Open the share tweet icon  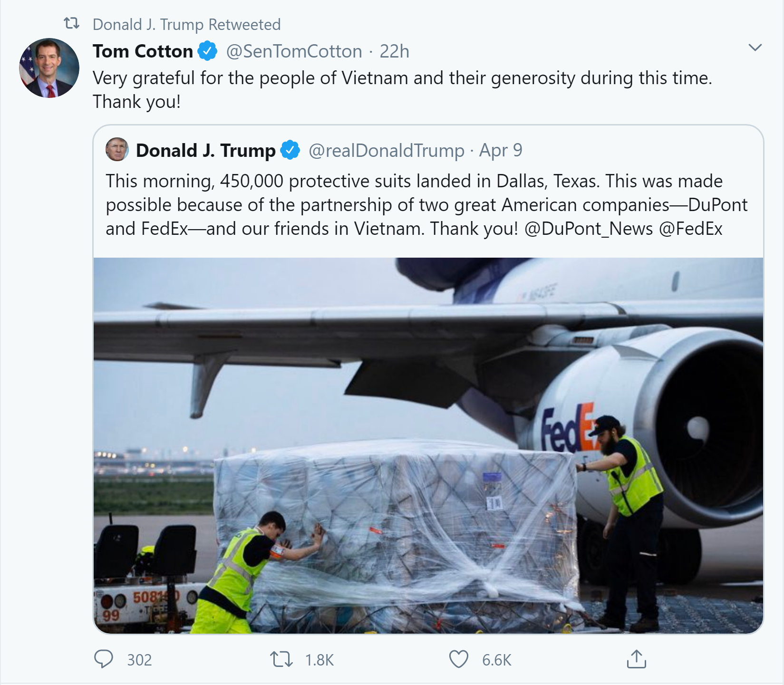(637, 659)
